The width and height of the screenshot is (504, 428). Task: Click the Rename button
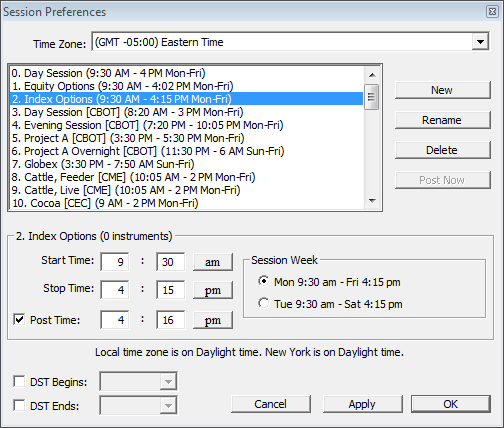(443, 120)
